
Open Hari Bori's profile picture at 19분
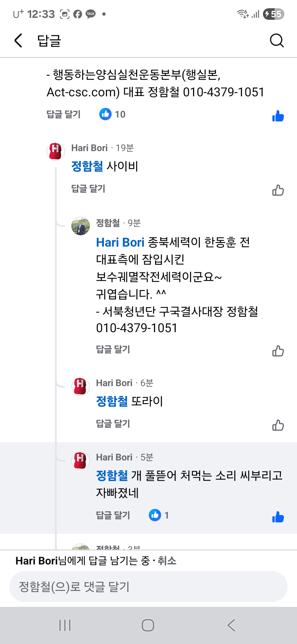(x=56, y=151)
